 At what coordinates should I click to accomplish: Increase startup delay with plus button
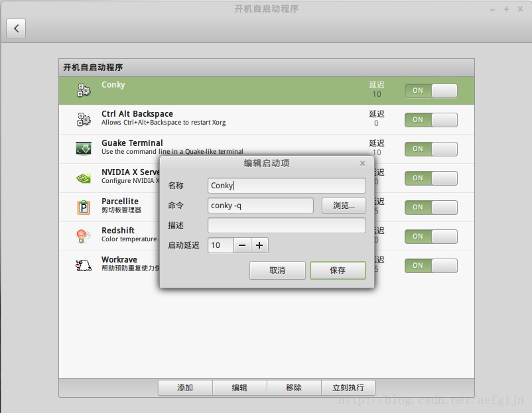pyautogui.click(x=259, y=245)
